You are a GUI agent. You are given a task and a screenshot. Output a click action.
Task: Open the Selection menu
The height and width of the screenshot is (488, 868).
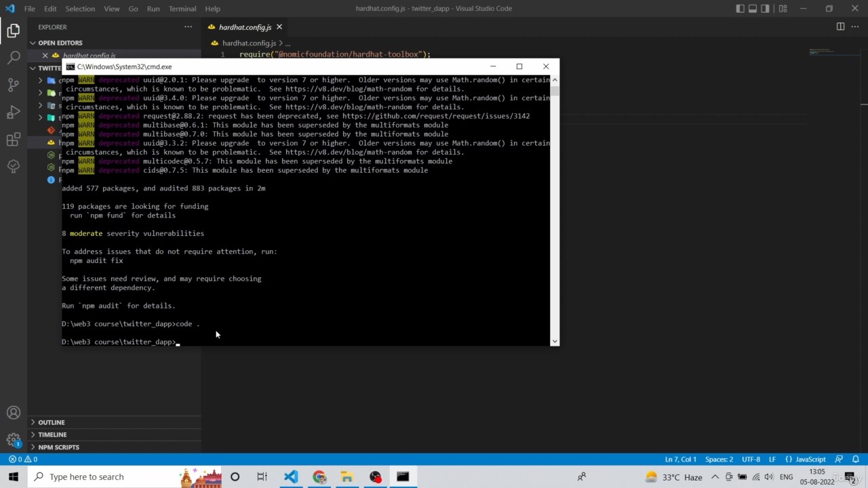point(80,9)
